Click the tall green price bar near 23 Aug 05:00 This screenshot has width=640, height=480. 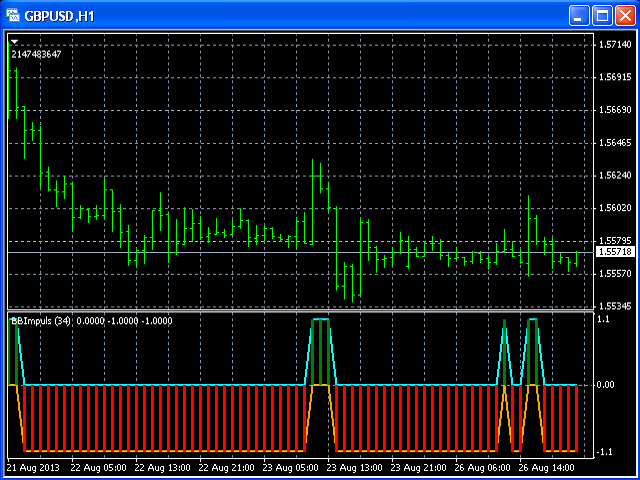point(314,200)
